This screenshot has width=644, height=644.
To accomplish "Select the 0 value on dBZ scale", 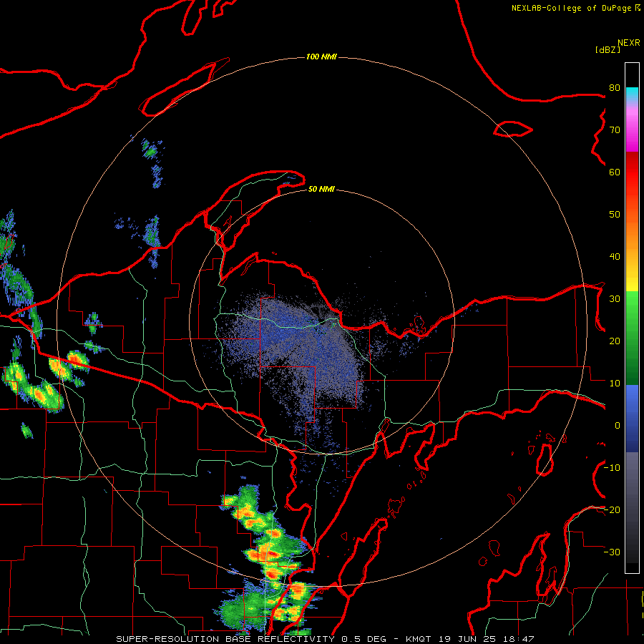I will coord(618,426).
